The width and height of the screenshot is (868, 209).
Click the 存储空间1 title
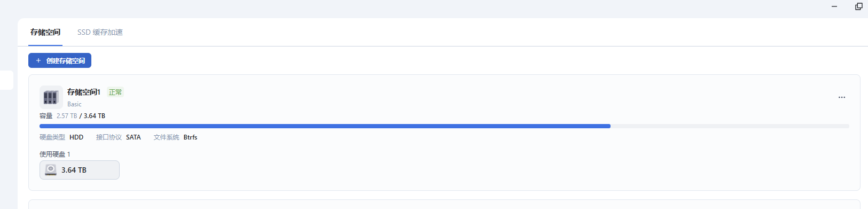[84, 92]
